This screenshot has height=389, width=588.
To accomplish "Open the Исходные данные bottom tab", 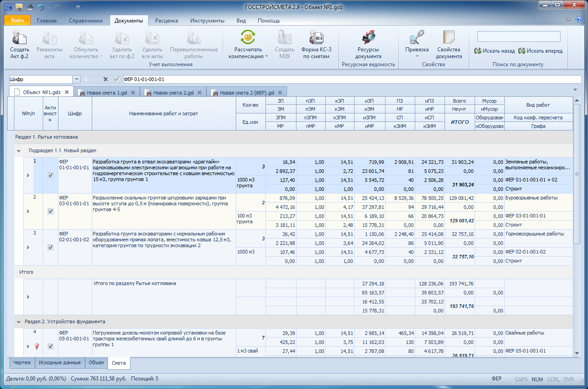I will coord(59,362).
